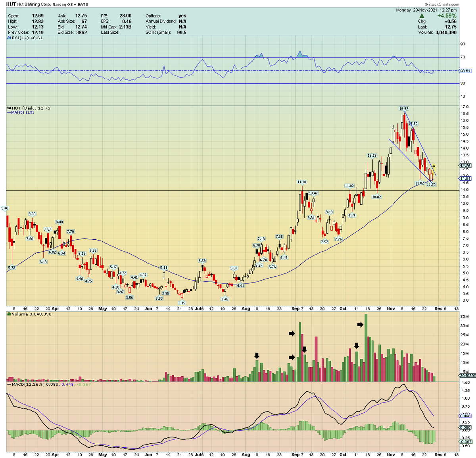
Task: Click the 'HUT (Daily) 12.75' legend text
Action: tap(31, 108)
